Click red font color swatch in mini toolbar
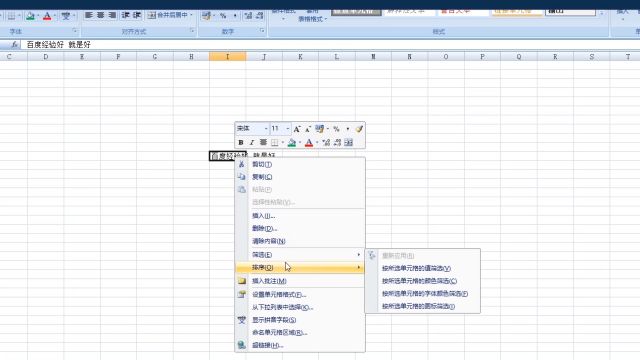The image size is (640, 360). pyautogui.click(x=309, y=142)
